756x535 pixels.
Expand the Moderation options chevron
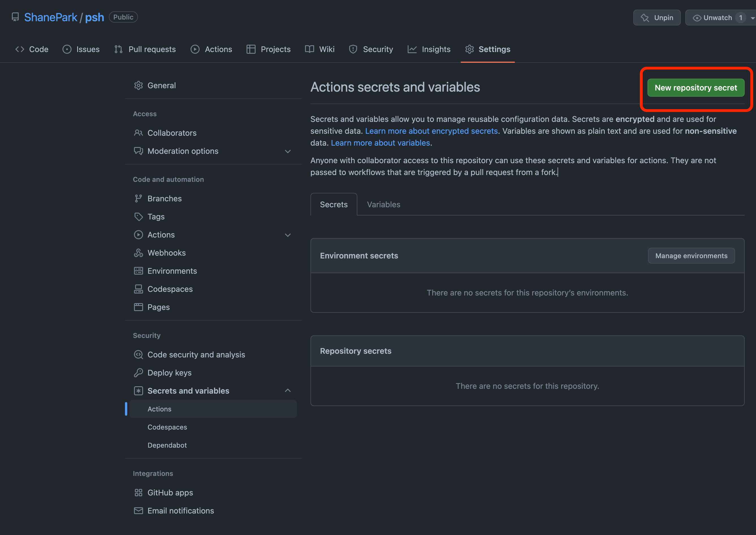click(288, 151)
